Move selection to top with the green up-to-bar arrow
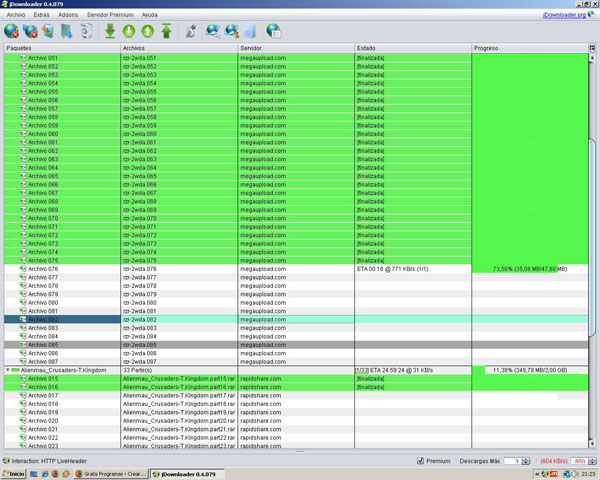The height and width of the screenshot is (480, 600). [166, 31]
